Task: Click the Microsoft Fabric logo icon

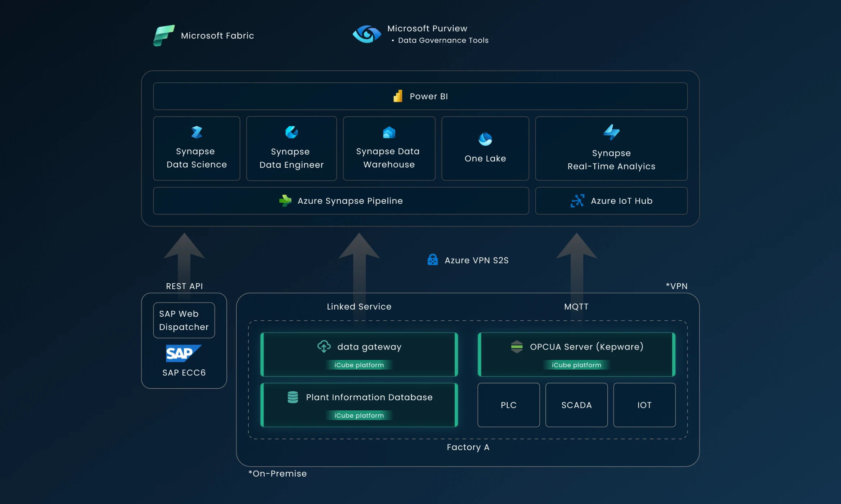Action: pos(164,35)
